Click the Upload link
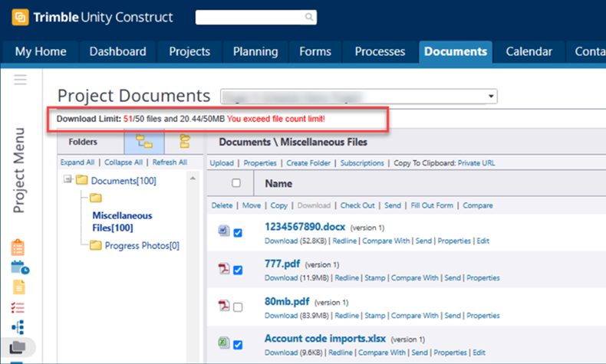Screen dimensions: 606x364 (x=222, y=162)
